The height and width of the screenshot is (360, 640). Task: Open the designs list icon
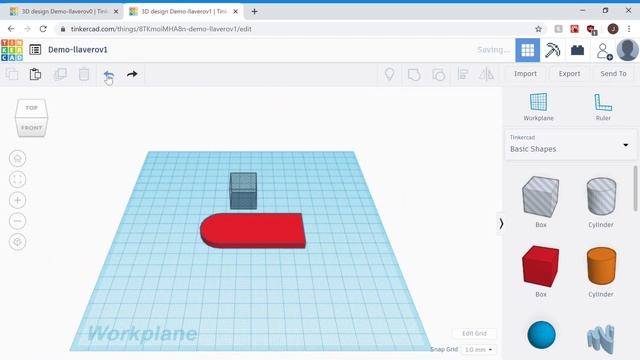(x=35, y=50)
